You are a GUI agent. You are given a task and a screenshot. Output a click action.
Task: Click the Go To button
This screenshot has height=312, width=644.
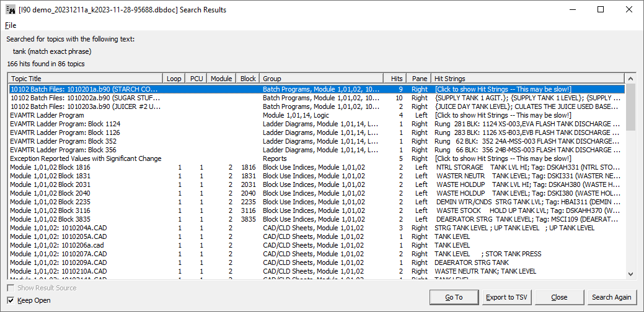tap(454, 297)
